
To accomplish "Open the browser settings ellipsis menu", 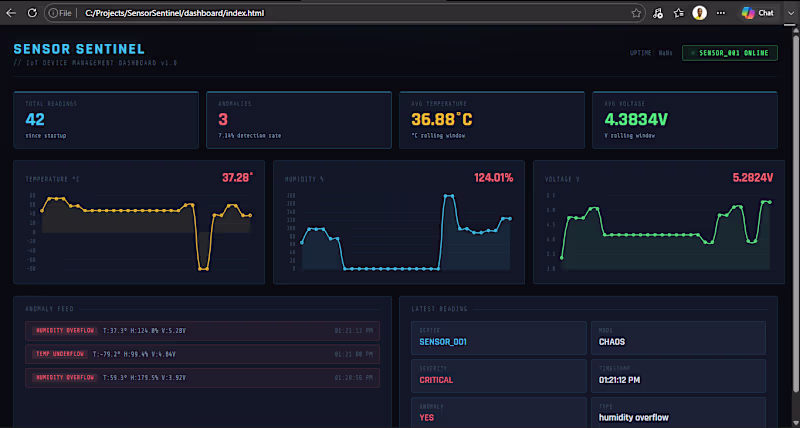I will (x=720, y=13).
